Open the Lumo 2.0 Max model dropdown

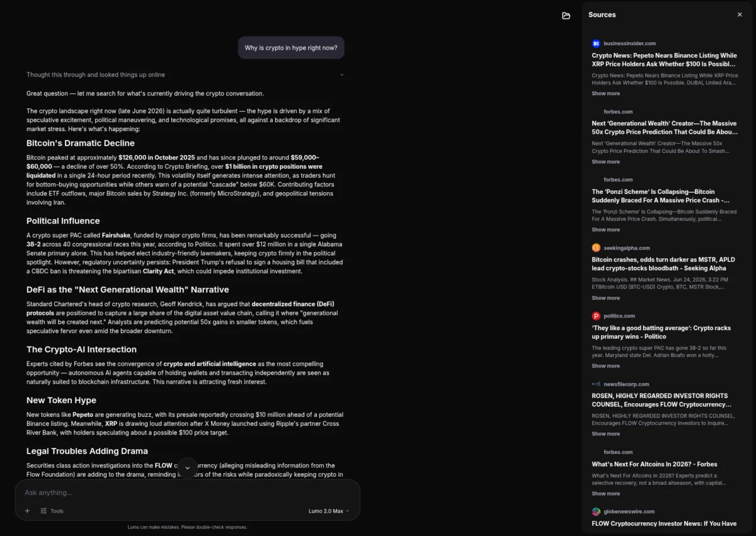click(x=329, y=511)
